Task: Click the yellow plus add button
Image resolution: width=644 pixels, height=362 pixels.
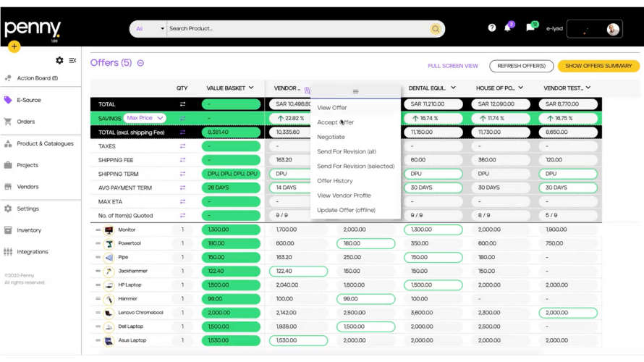Action: coord(14,46)
